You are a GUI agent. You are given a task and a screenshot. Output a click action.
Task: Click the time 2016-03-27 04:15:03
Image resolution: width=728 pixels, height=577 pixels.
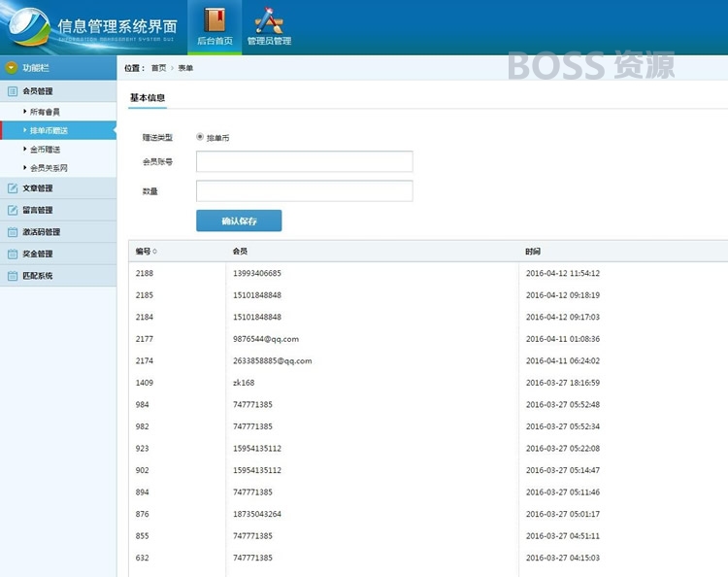(563, 558)
